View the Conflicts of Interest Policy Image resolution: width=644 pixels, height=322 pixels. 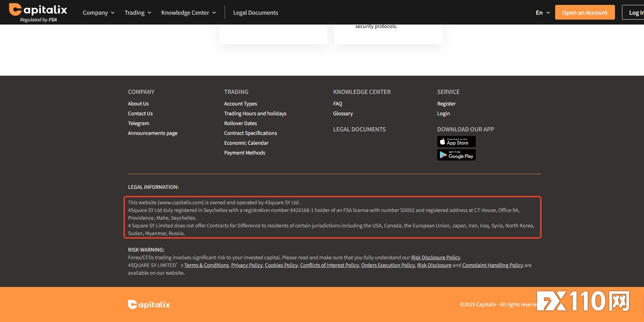[329, 265]
